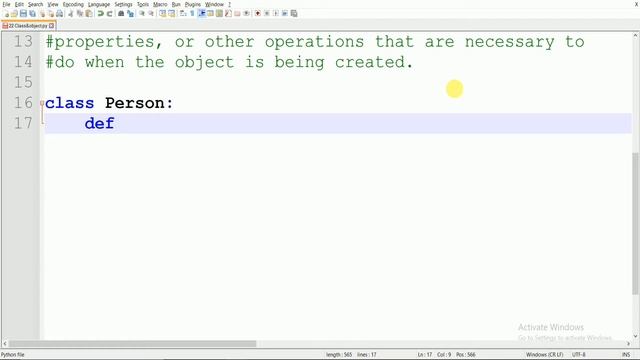Click the Zoom In toolbar icon
The height and width of the screenshot is (360, 640).
pos(142,13)
